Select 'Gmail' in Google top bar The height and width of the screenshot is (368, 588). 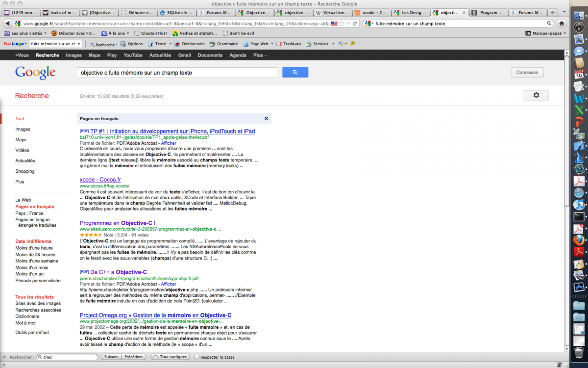pyautogui.click(x=184, y=55)
